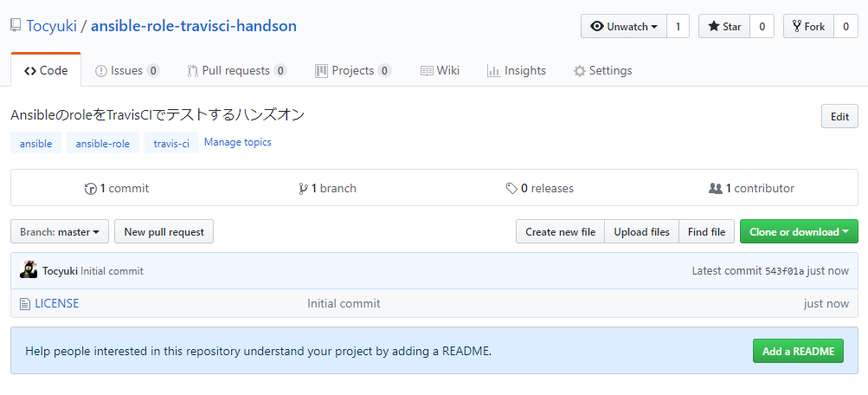This screenshot has height=395, width=868.
Task: Open the Unwatch dropdown
Action: [x=624, y=26]
